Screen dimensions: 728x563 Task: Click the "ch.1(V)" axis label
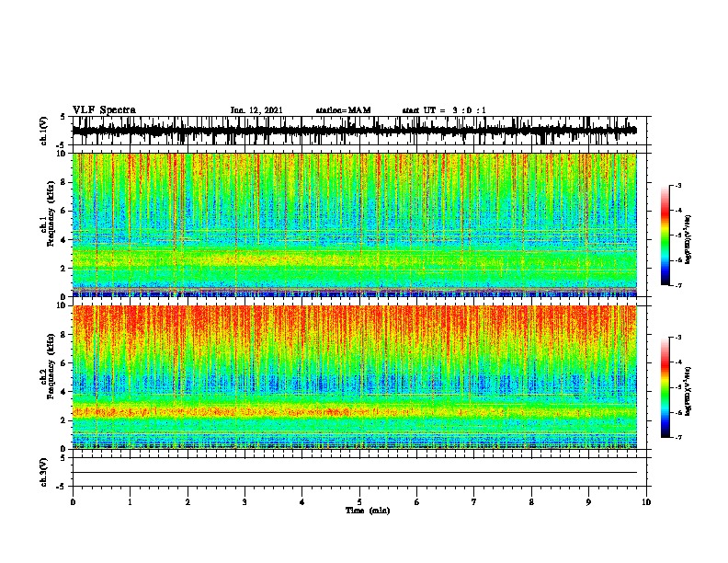(44, 131)
